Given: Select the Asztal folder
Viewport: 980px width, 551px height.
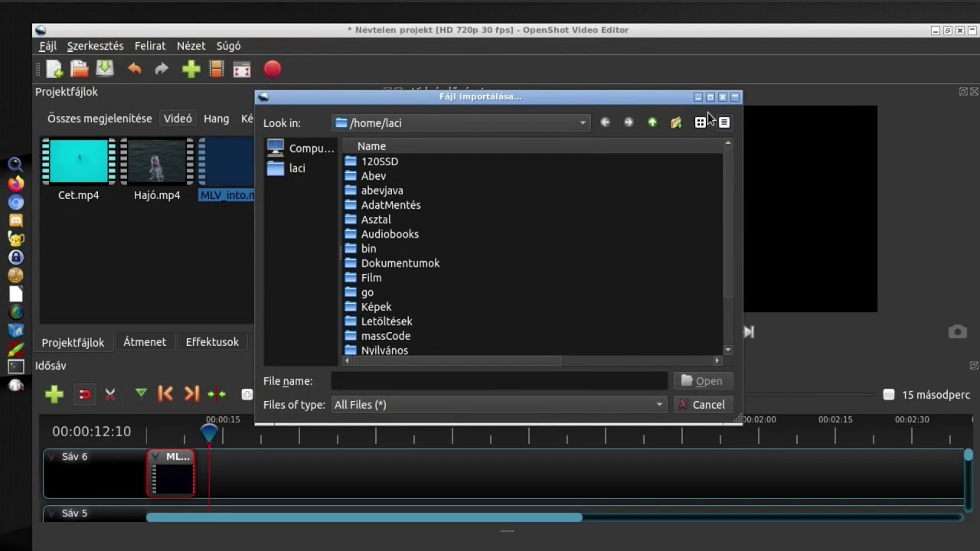Looking at the screenshot, I should coord(367,220).
